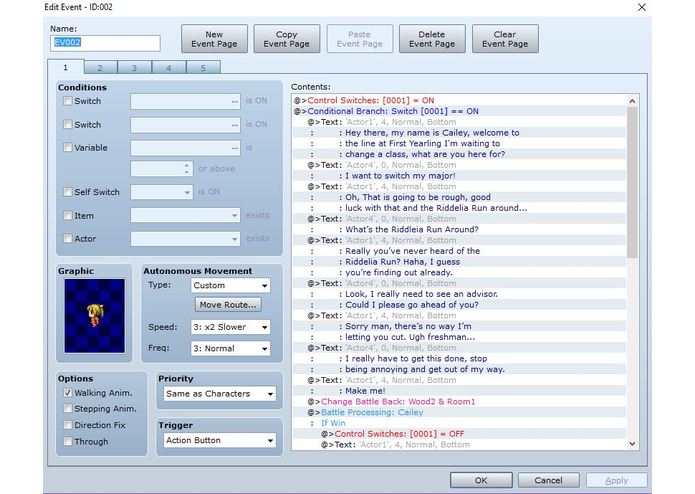The width and height of the screenshot is (695, 494).
Task: Select 'change a class, what are you here for?' line
Action: pos(459,154)
